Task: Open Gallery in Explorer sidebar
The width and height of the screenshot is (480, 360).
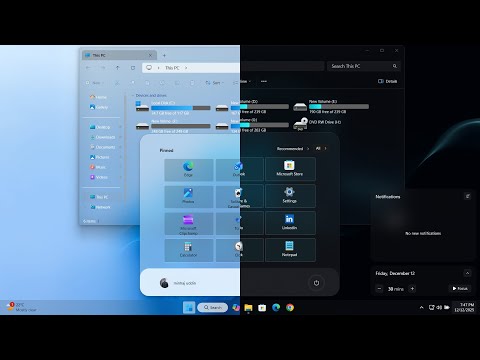Action: coord(99,107)
